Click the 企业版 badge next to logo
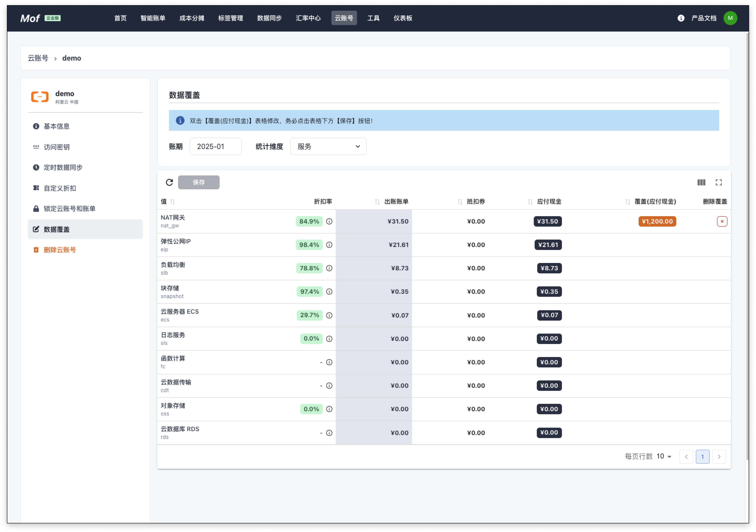756x532 pixels. [x=52, y=18]
